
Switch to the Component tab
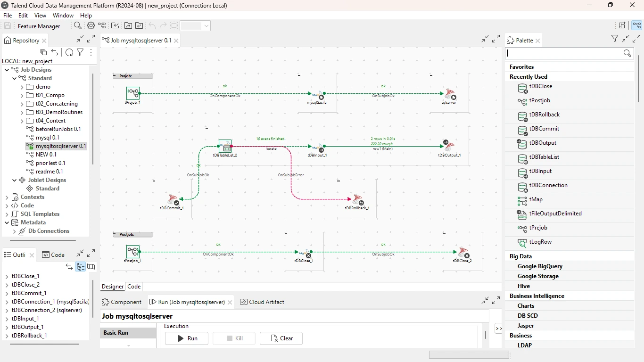pos(122,302)
